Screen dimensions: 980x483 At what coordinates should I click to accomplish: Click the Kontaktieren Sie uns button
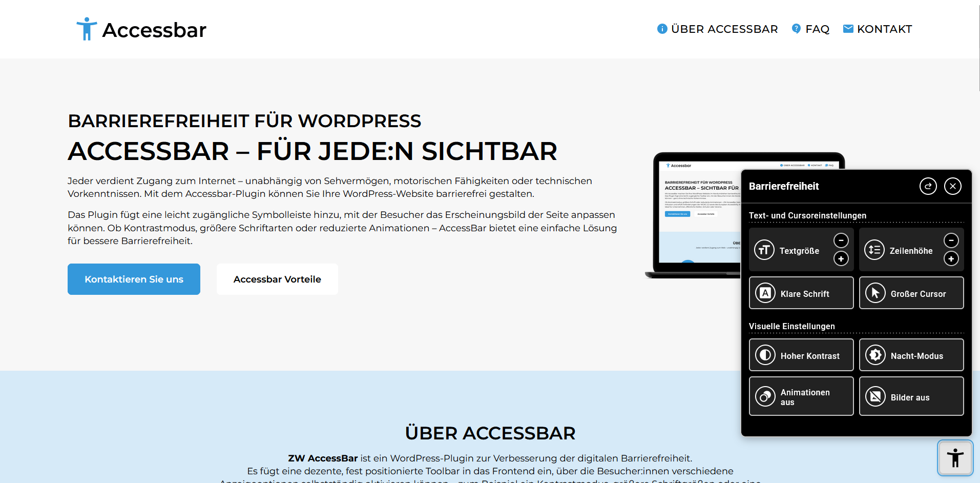[x=134, y=279]
